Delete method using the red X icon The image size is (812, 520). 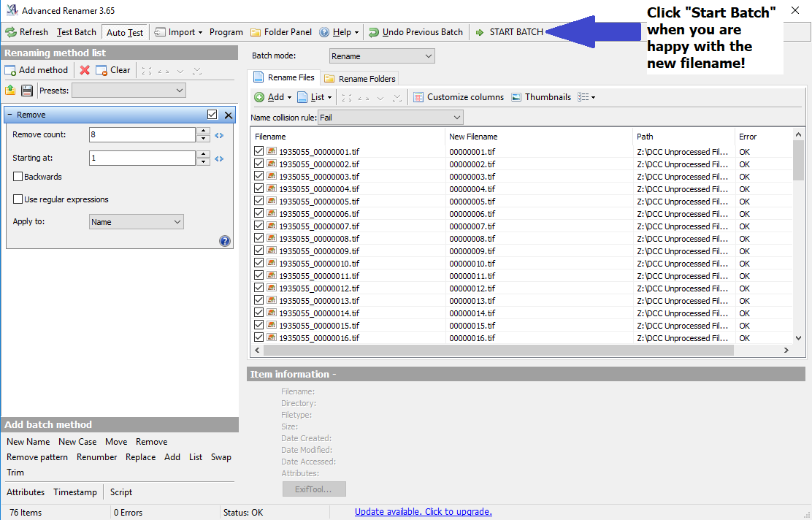pyautogui.click(x=85, y=70)
